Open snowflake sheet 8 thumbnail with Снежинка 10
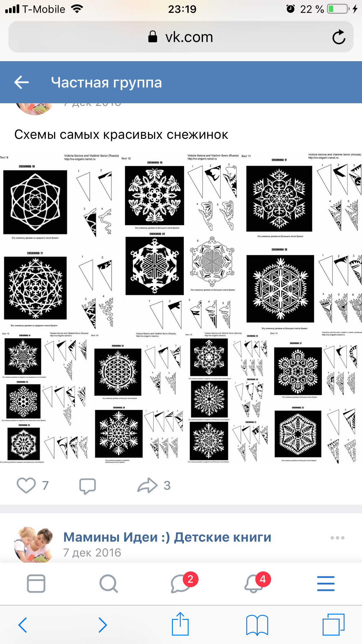 tap(60, 242)
